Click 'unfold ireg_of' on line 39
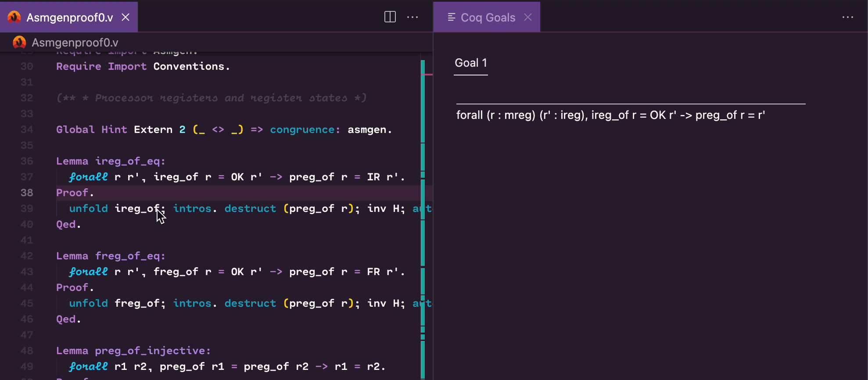 [115, 208]
